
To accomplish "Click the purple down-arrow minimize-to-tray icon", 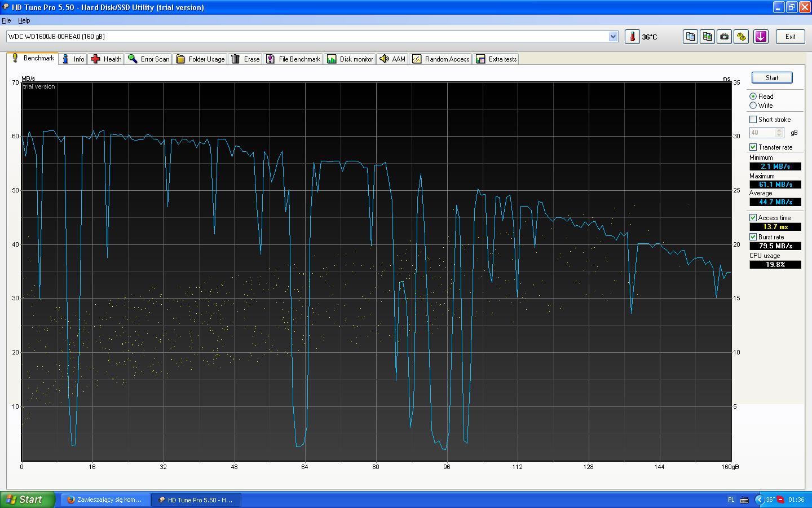I will click(x=761, y=37).
